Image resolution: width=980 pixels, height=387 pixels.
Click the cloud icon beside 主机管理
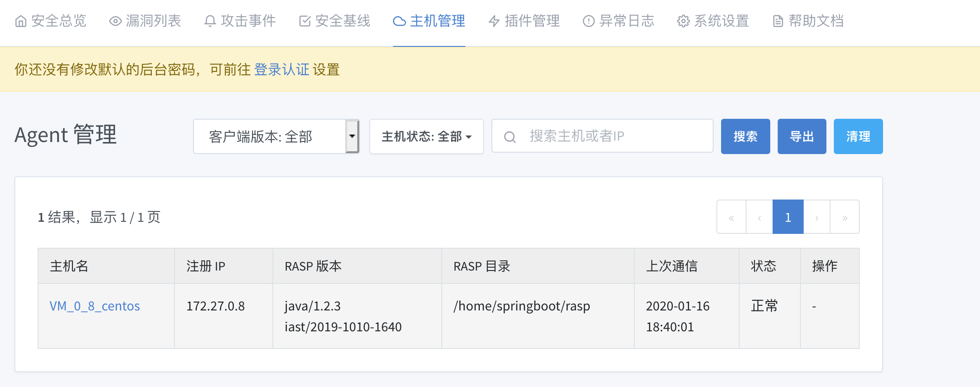pos(400,21)
